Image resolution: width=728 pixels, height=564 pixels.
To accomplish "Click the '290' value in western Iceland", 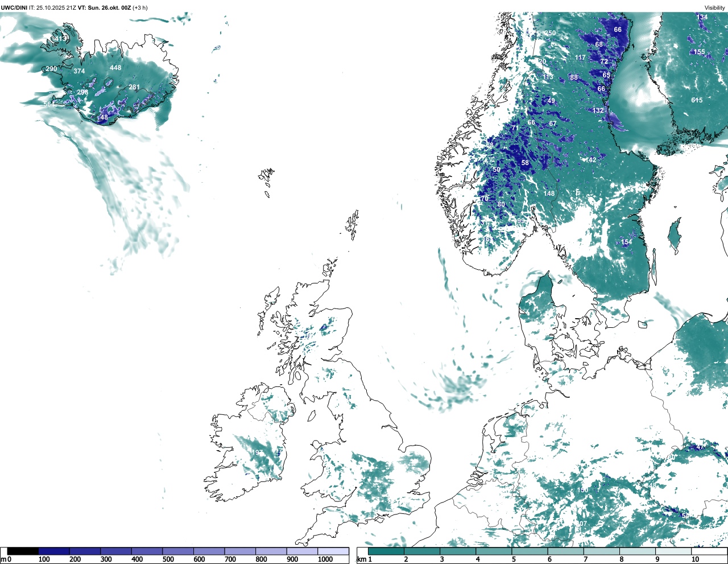I will coord(51,69).
